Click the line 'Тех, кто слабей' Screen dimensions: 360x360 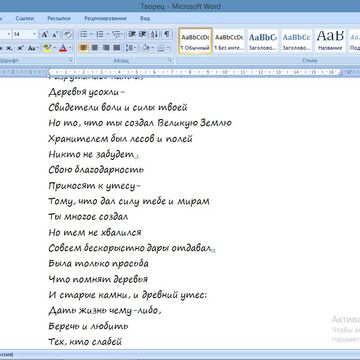click(85, 342)
